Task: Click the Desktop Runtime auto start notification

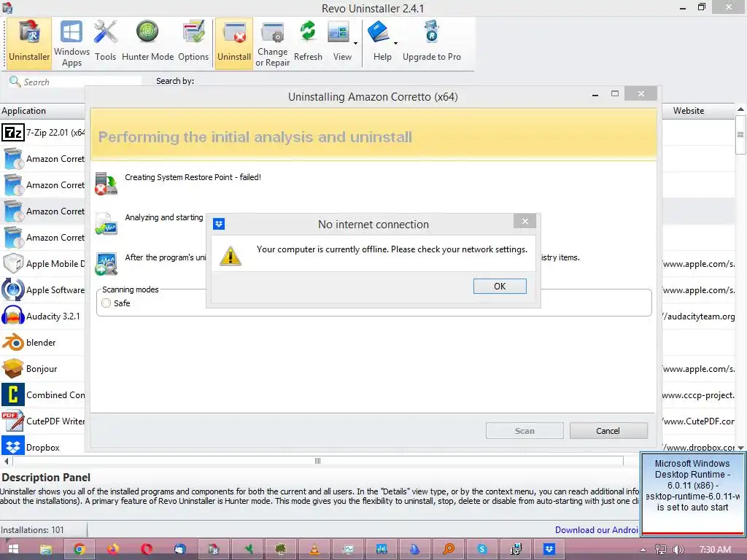Action: click(x=692, y=493)
